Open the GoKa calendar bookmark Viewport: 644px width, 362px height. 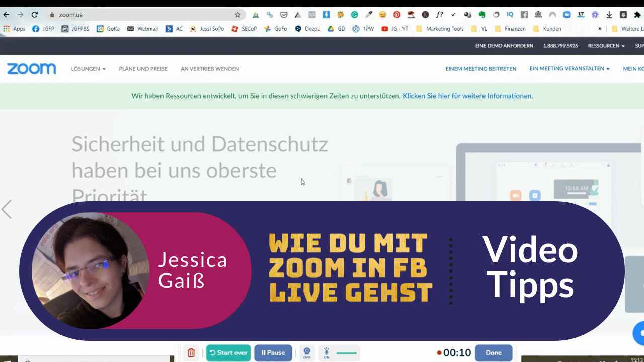108,29
